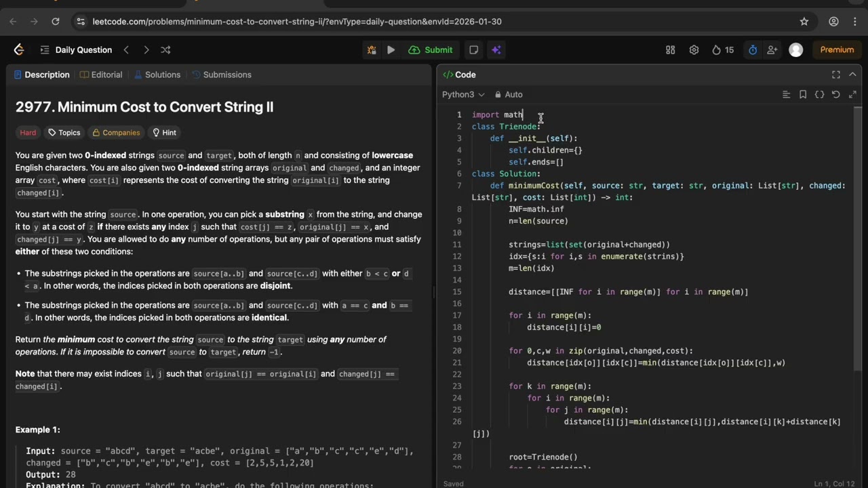Click the format code lines icon
Screen dimensions: 868x488
[786, 94]
